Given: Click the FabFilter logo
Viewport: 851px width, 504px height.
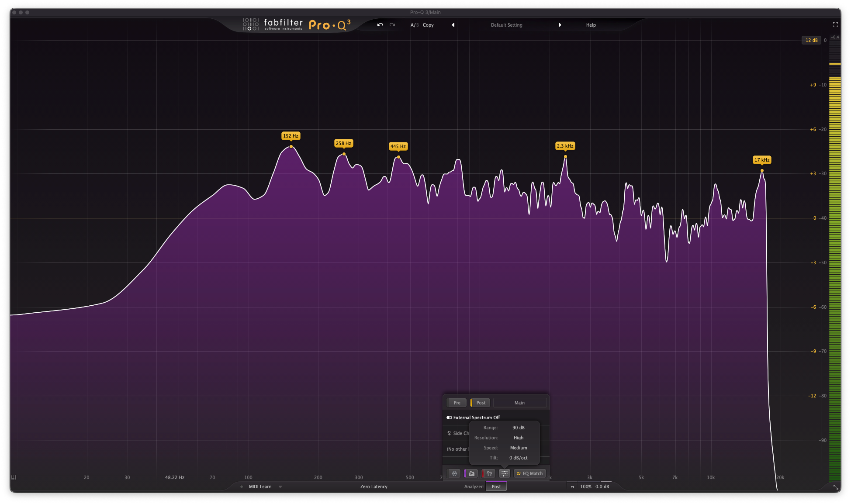Looking at the screenshot, I should point(273,24).
